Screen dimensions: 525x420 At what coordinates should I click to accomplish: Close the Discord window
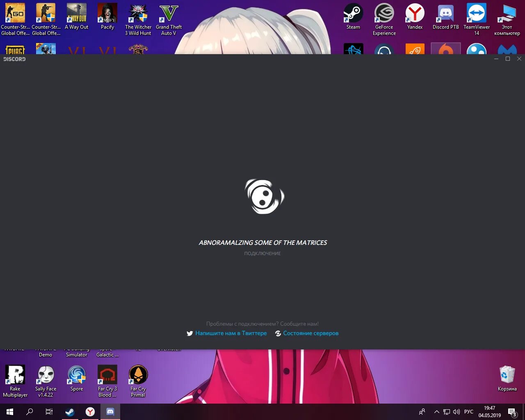(x=519, y=59)
